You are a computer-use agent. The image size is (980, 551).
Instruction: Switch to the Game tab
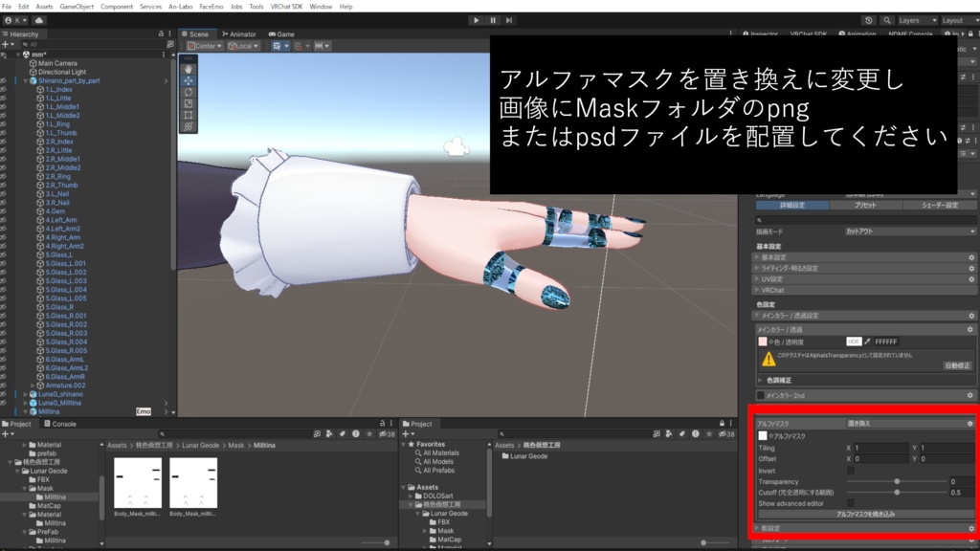point(282,33)
